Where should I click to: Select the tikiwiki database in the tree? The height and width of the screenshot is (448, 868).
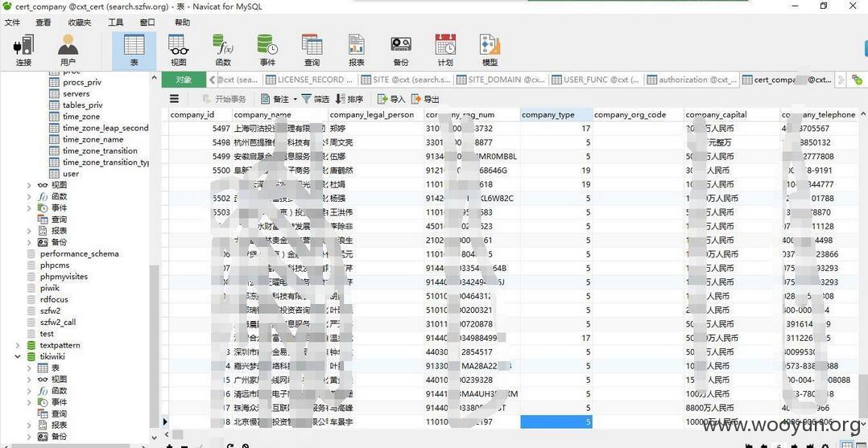tap(52, 357)
